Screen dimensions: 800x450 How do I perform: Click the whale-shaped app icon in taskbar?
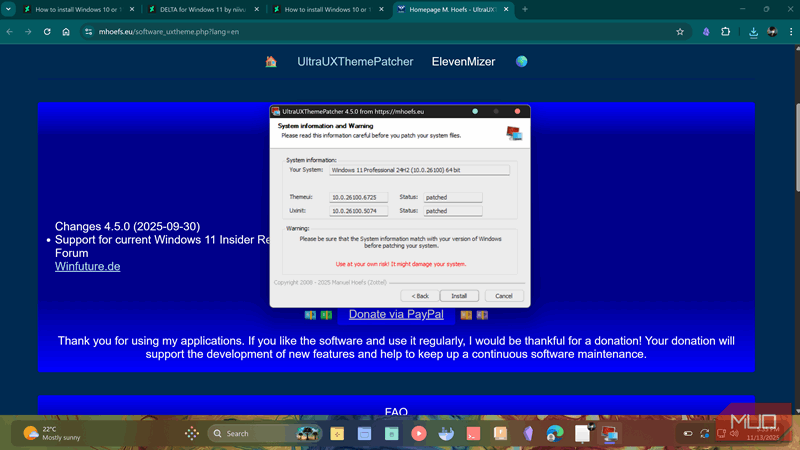446,434
